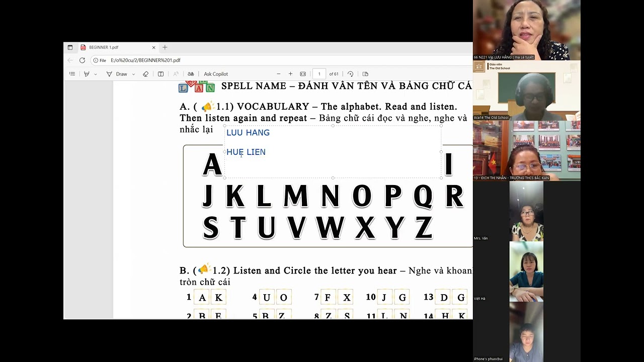Click the letter M in the alphabet
The image size is (644, 362).
295,197
